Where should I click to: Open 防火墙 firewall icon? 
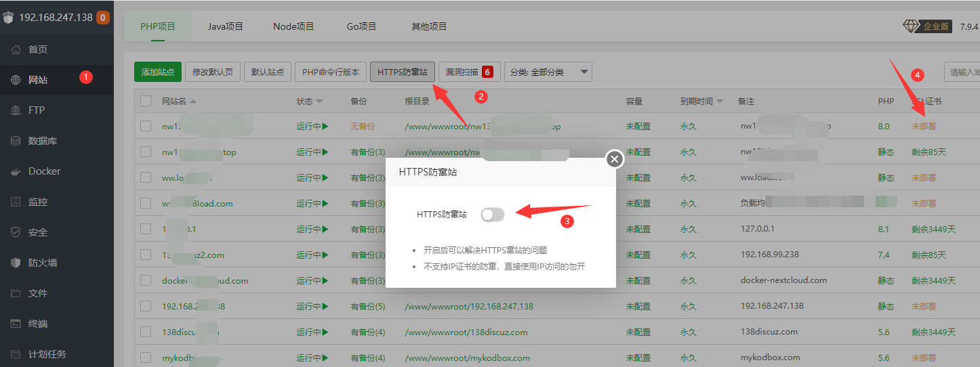point(16,263)
